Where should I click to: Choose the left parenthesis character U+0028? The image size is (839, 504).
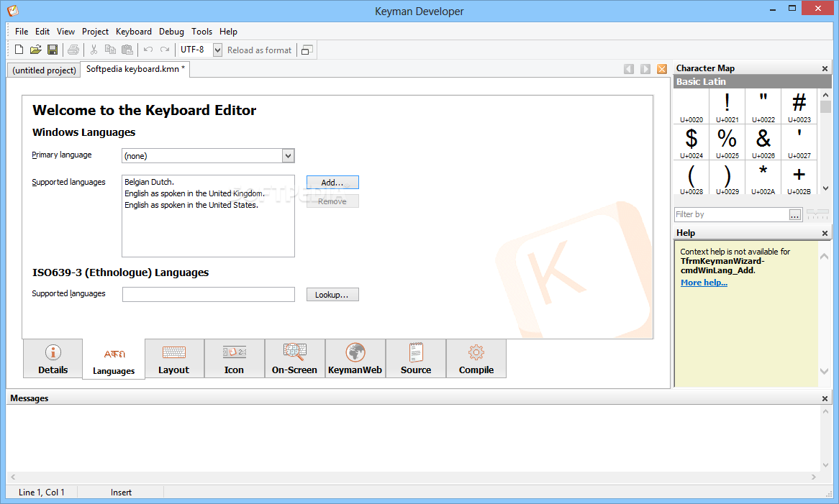(691, 178)
